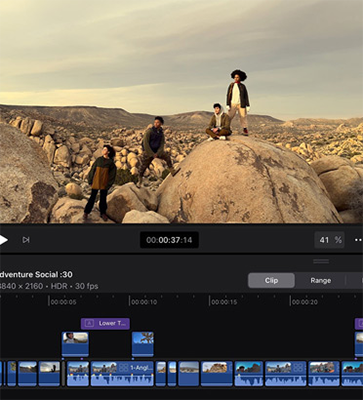This screenshot has height=400, width=363.
Task: Click the title icon on Lower T... clip
Action: (89, 323)
